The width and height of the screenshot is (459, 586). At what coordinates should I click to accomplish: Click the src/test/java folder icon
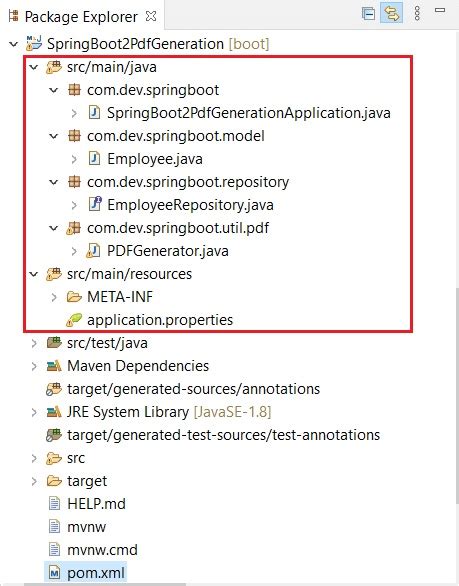(x=54, y=343)
